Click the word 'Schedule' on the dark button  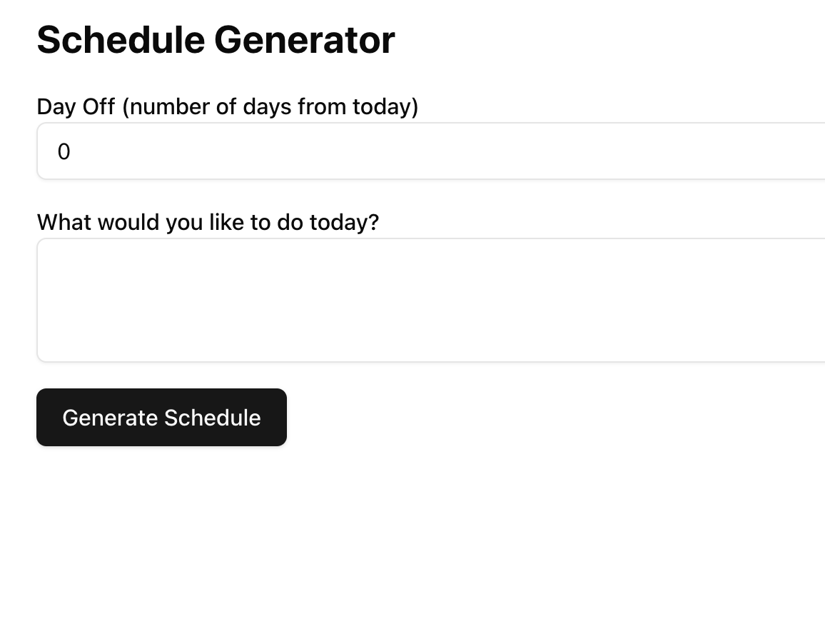pos(213,418)
